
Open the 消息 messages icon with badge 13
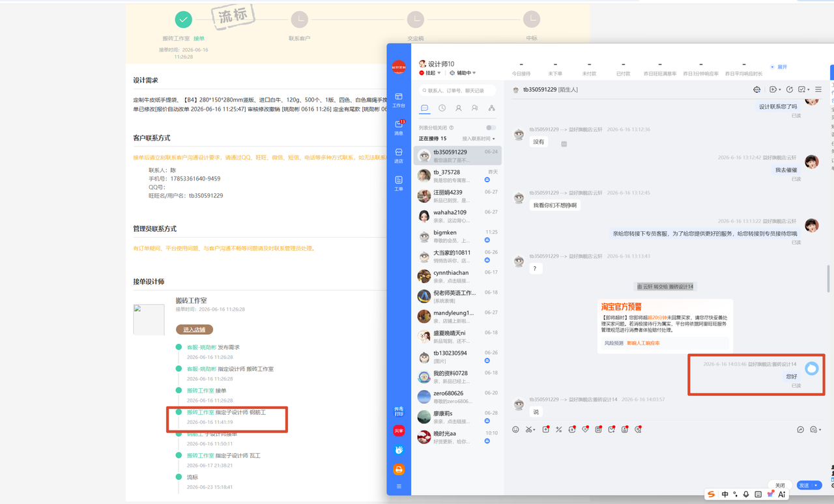(x=399, y=127)
